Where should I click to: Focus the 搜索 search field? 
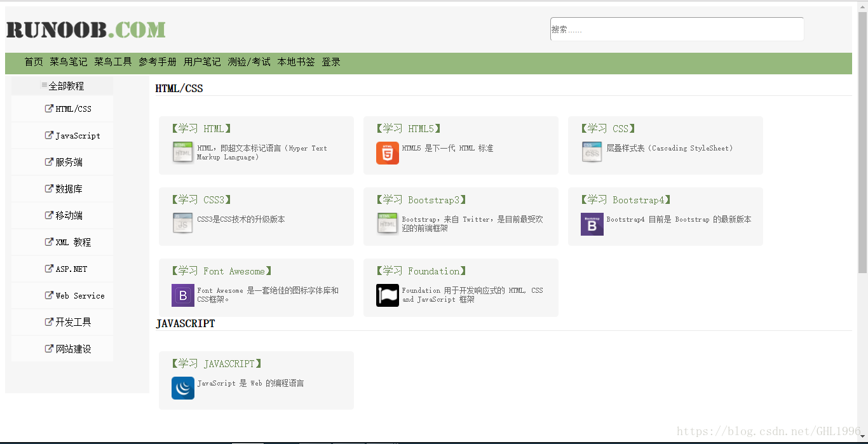677,29
